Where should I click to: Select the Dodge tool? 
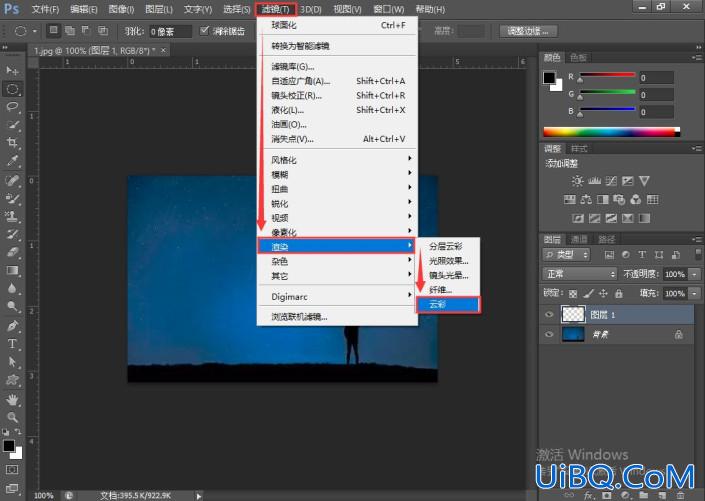(12, 306)
